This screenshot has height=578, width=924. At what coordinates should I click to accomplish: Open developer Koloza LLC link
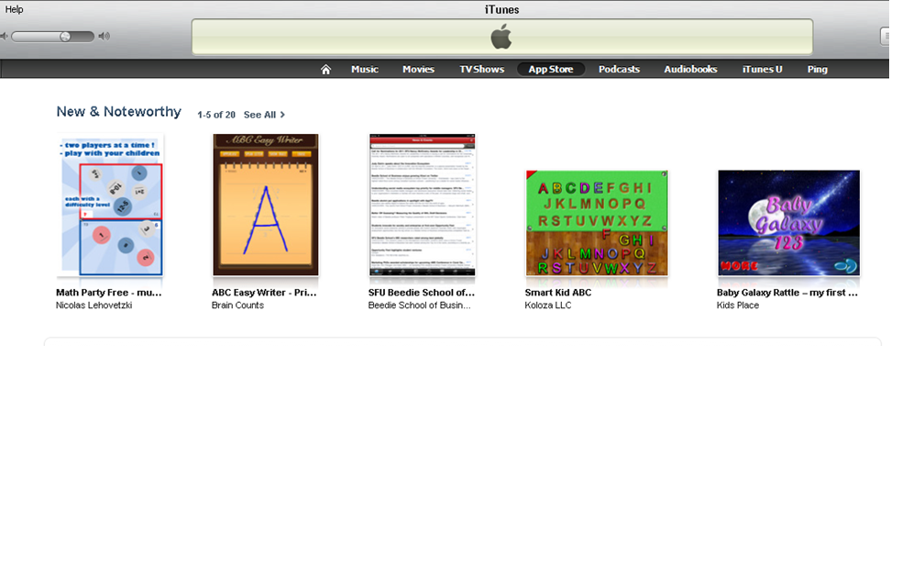point(548,306)
